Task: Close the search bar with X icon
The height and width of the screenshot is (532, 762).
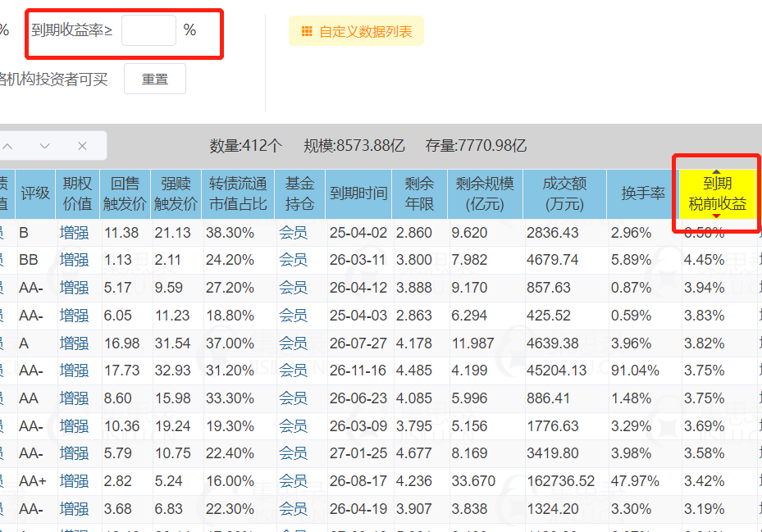Action: pos(82,146)
